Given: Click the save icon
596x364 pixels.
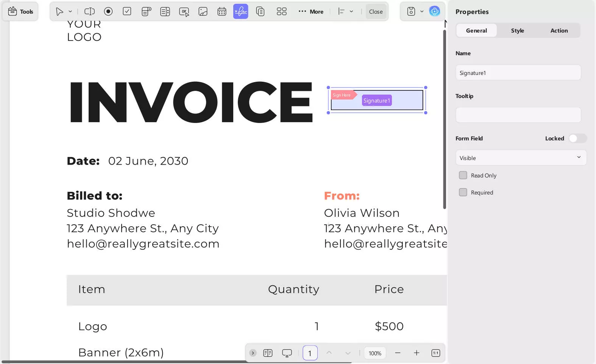Looking at the screenshot, I should click(x=411, y=12).
